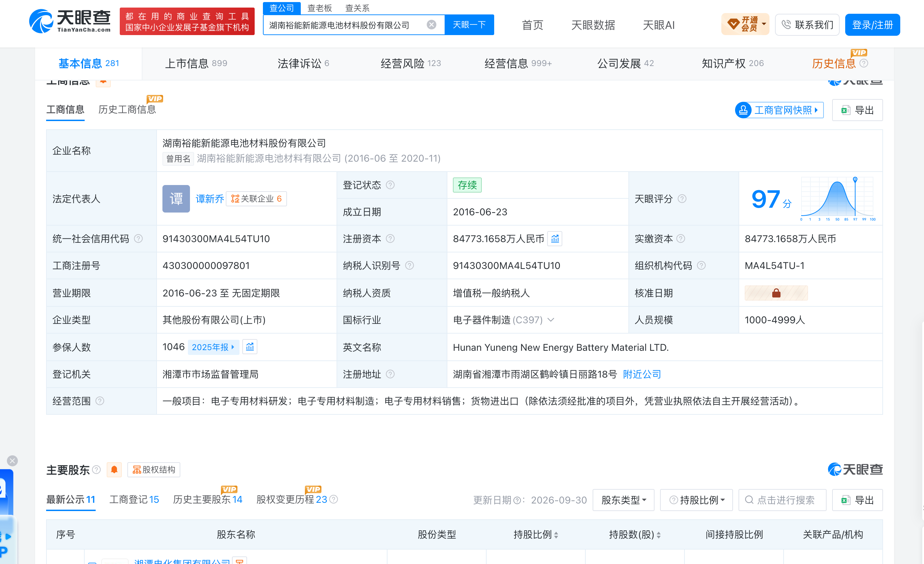924x564 pixels.
Task: Open legal representative 谭新乔's profile
Action: 210,199
